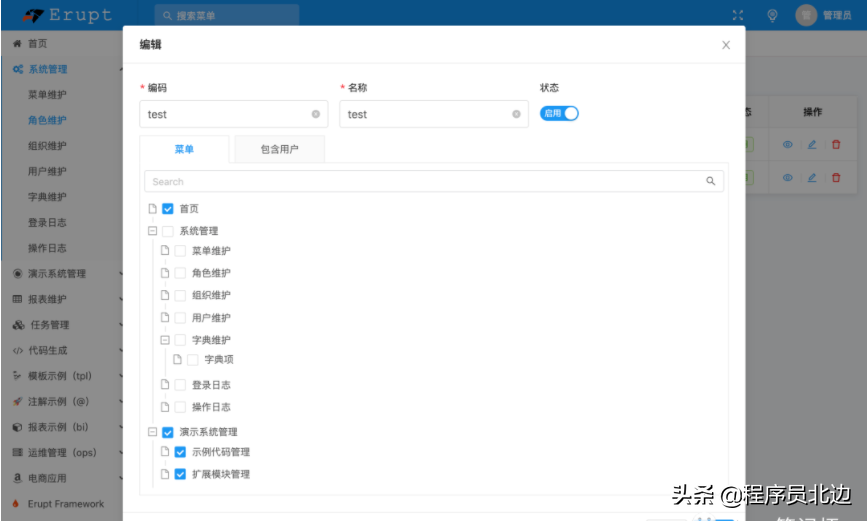This screenshot has height=521, width=867.
Task: Switch to the 包含用户 tab
Action: click(279, 149)
